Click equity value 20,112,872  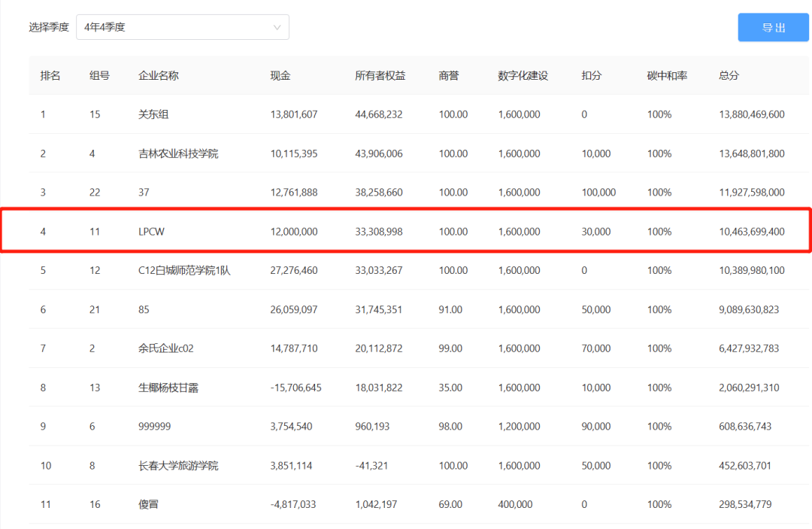[378, 348]
